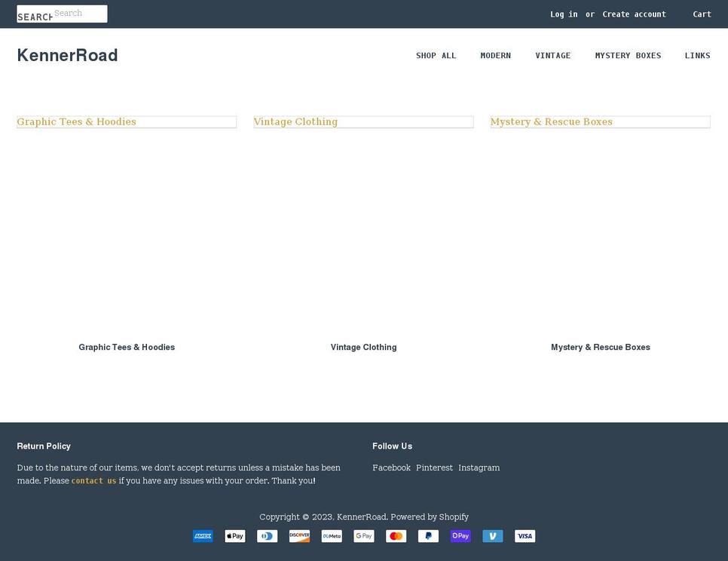This screenshot has width=728, height=561.
Task: Open the MYSTERY BOXES menu item
Action: [x=628, y=56]
